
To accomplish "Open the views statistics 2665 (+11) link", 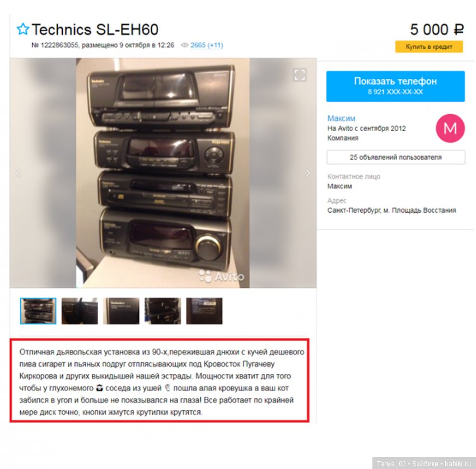I will [207, 45].
